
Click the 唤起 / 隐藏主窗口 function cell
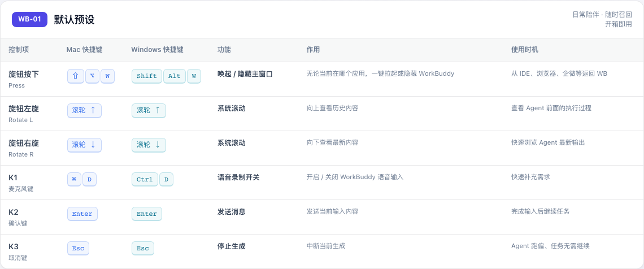point(245,74)
